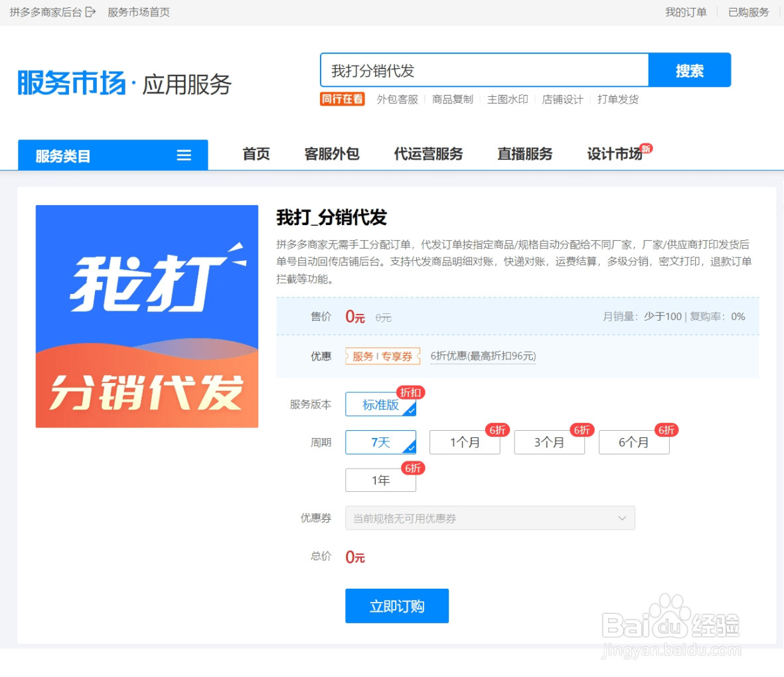Click the 同行在看 badge
The width and height of the screenshot is (784, 677).
pyautogui.click(x=343, y=99)
